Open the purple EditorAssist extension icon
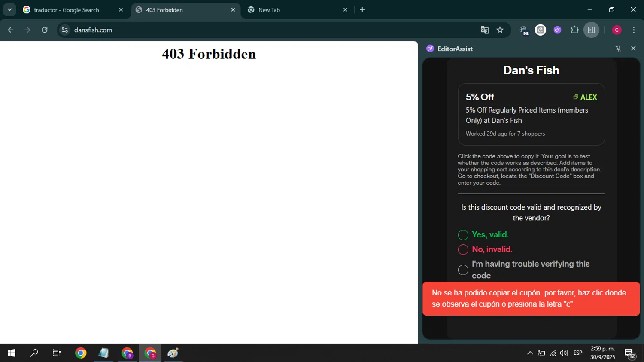 point(557,30)
